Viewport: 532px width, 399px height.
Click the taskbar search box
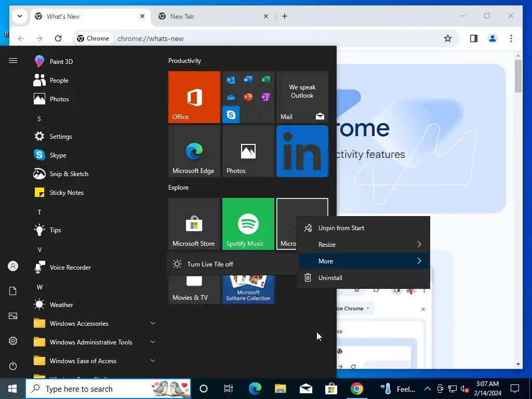[x=108, y=389]
